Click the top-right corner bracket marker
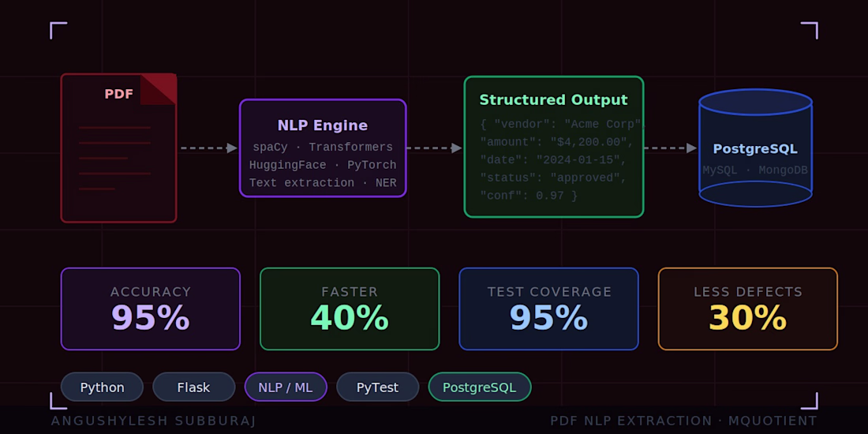868x434 pixels. (x=810, y=30)
